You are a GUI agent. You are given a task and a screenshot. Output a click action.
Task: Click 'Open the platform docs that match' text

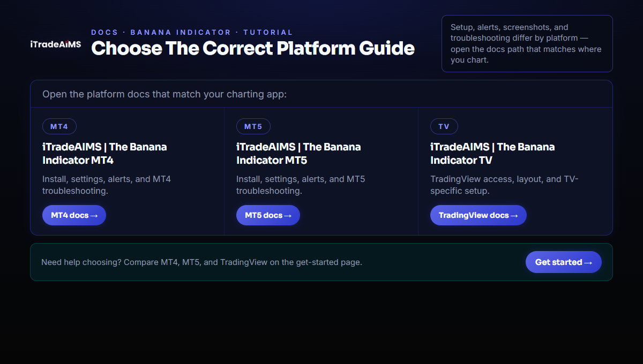165,94
